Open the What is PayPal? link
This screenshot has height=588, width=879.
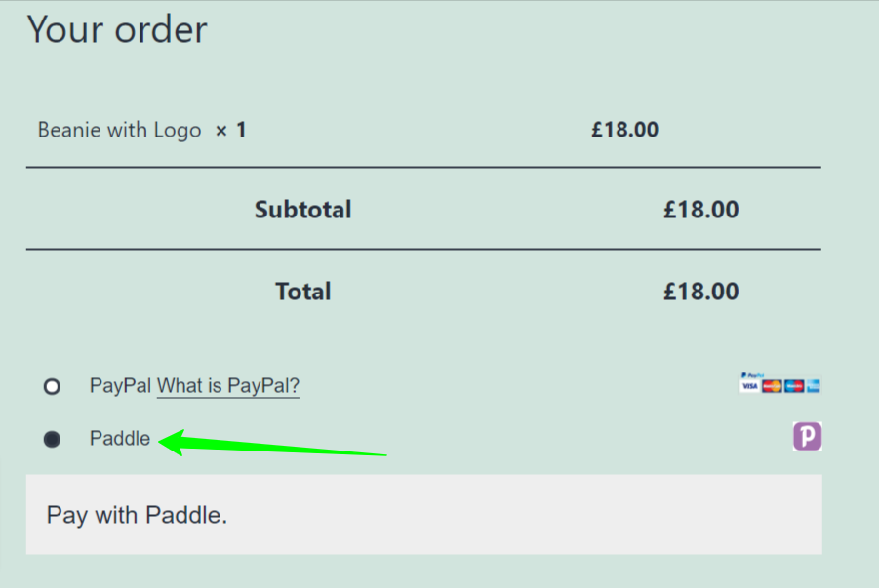click(228, 386)
